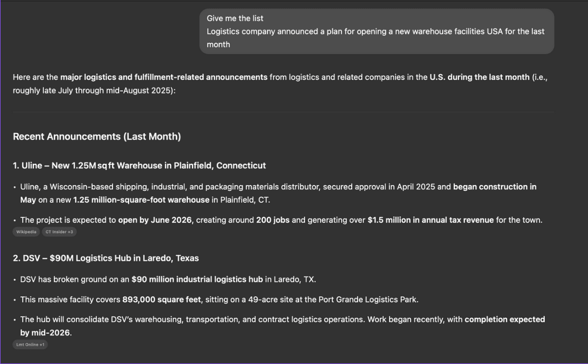Open the CT Insider +3 sources chip
588x364 pixels.
pos(59,232)
